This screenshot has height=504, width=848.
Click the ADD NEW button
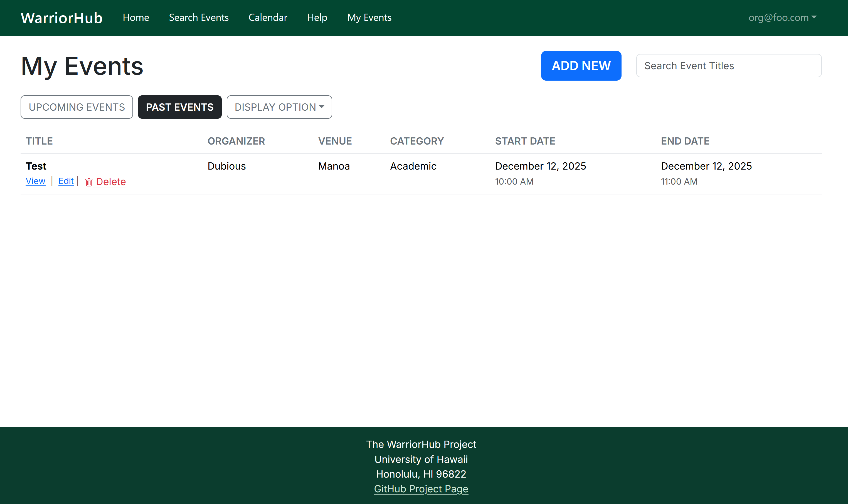tap(581, 66)
